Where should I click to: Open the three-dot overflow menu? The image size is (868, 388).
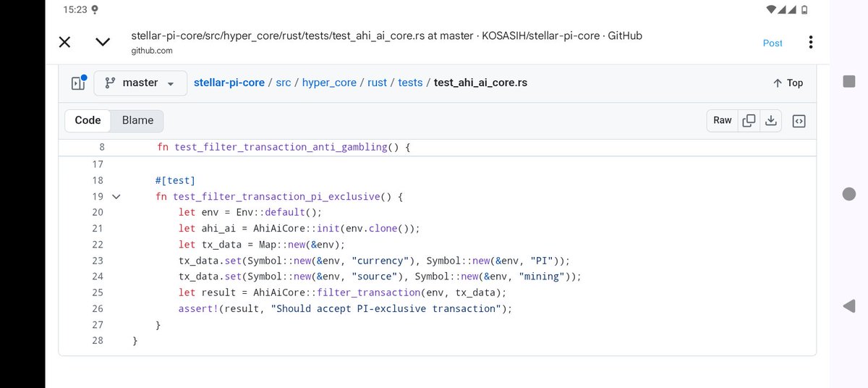(x=811, y=42)
